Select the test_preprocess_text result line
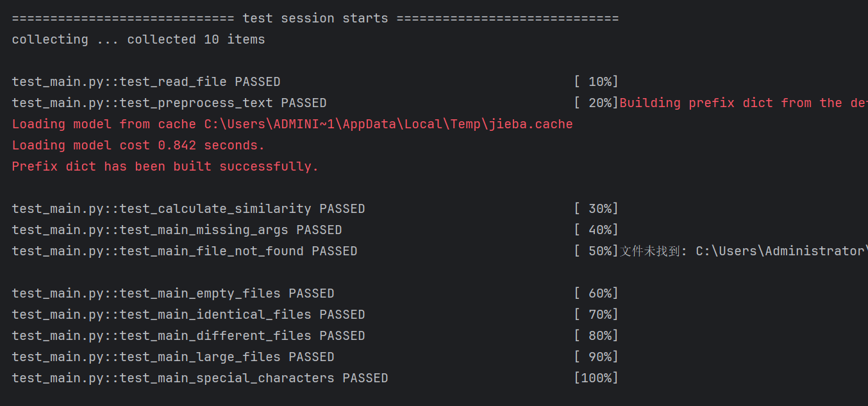This screenshot has height=406, width=868. click(169, 103)
